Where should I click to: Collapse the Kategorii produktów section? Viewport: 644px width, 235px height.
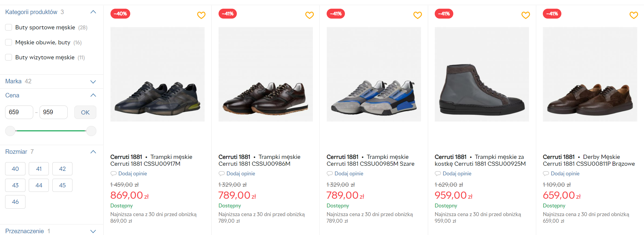click(x=93, y=12)
